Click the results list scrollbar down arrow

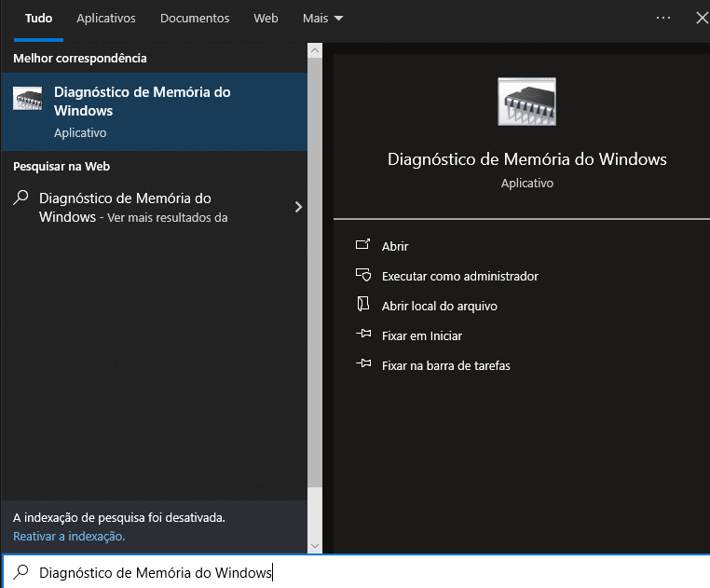(315, 545)
